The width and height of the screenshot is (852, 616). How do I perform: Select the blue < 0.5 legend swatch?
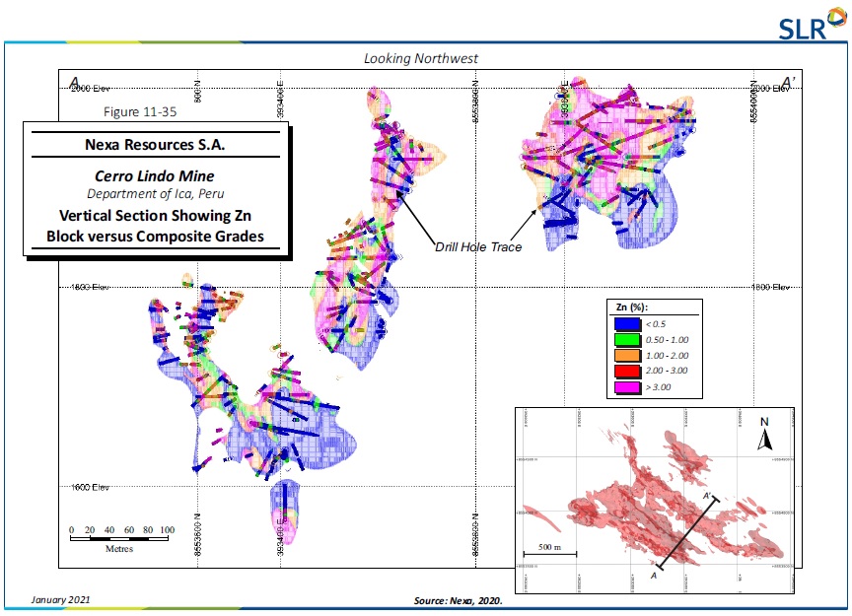coord(627,323)
